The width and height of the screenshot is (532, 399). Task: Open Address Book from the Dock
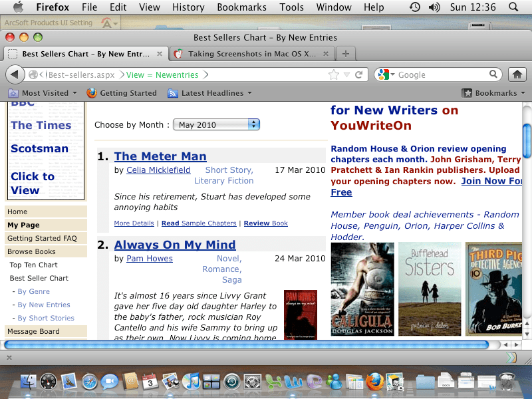[x=130, y=381]
